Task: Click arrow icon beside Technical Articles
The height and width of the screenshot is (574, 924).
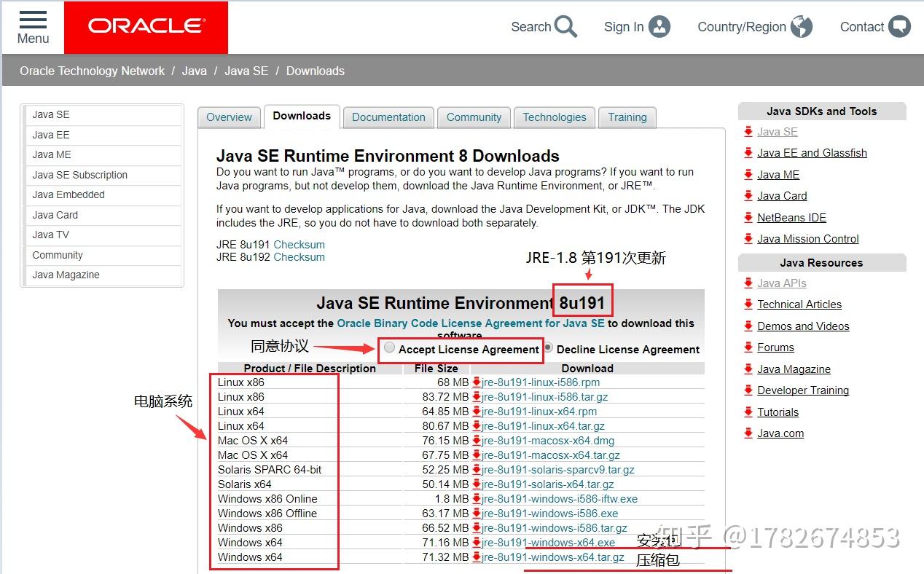Action: [x=748, y=304]
